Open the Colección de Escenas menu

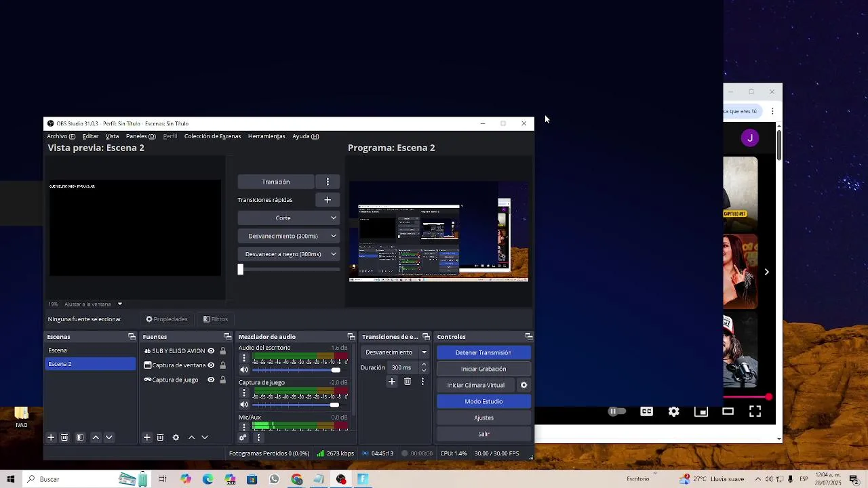click(x=212, y=136)
